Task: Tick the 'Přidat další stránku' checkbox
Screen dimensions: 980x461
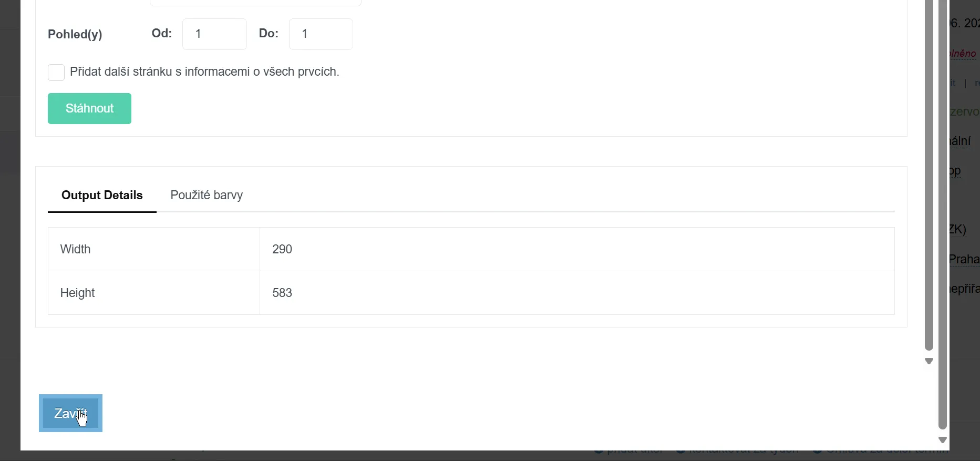Action: 56,73
